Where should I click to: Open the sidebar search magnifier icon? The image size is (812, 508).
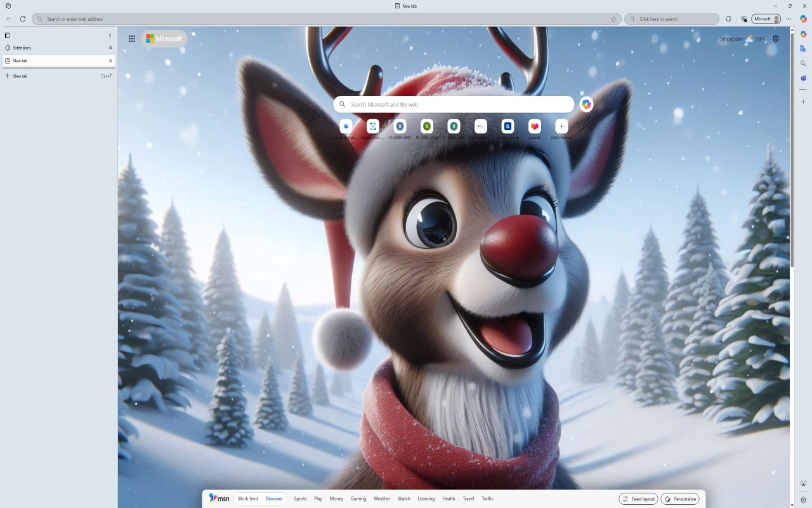803,63
